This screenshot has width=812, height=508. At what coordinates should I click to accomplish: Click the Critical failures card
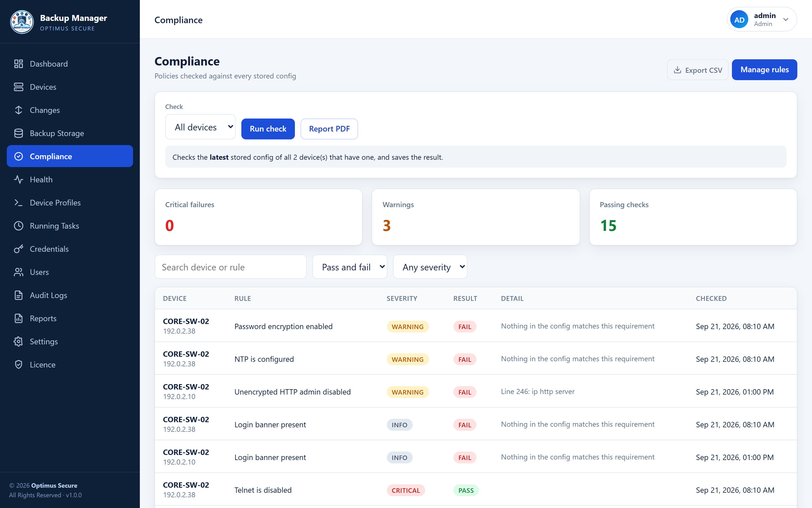coord(258,217)
